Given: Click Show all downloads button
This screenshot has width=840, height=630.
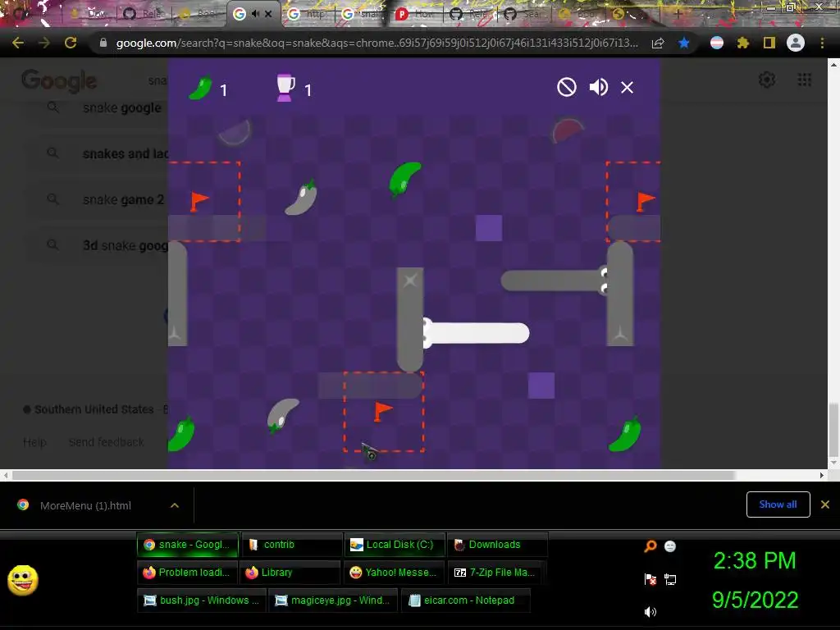Looking at the screenshot, I should pos(778,504).
